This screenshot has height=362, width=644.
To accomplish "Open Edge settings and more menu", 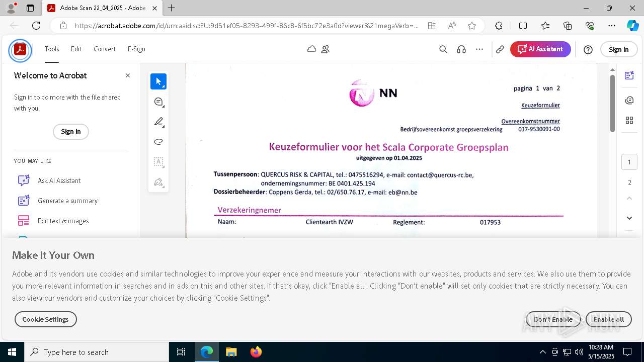I will (x=612, y=26).
